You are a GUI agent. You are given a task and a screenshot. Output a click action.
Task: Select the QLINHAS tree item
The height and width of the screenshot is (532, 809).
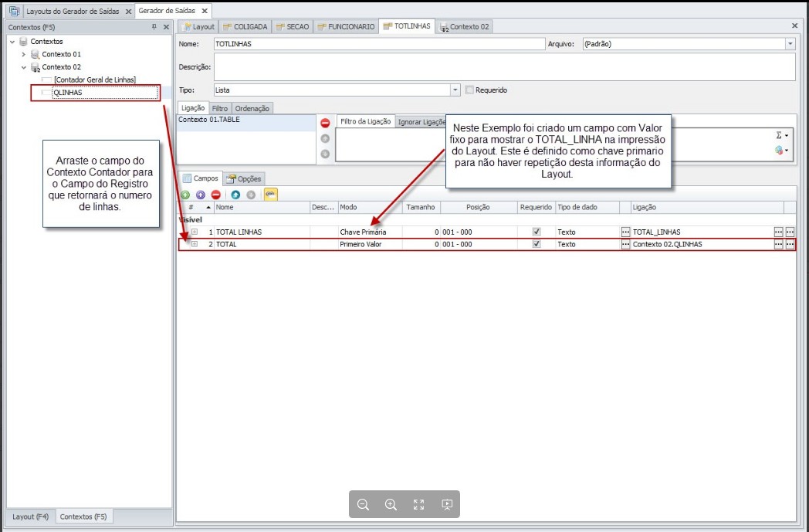(x=68, y=93)
